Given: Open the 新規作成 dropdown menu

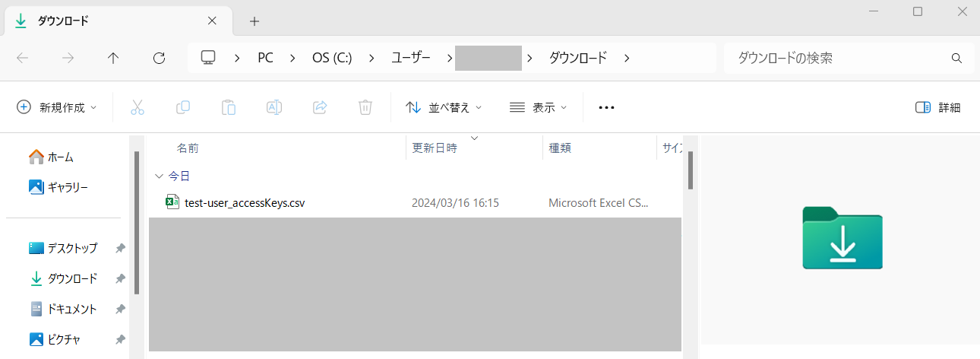Looking at the screenshot, I should 57,107.
